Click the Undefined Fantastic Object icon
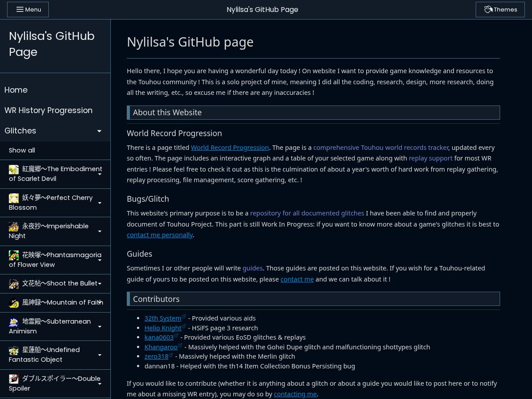The image size is (532, 399). coord(14,350)
